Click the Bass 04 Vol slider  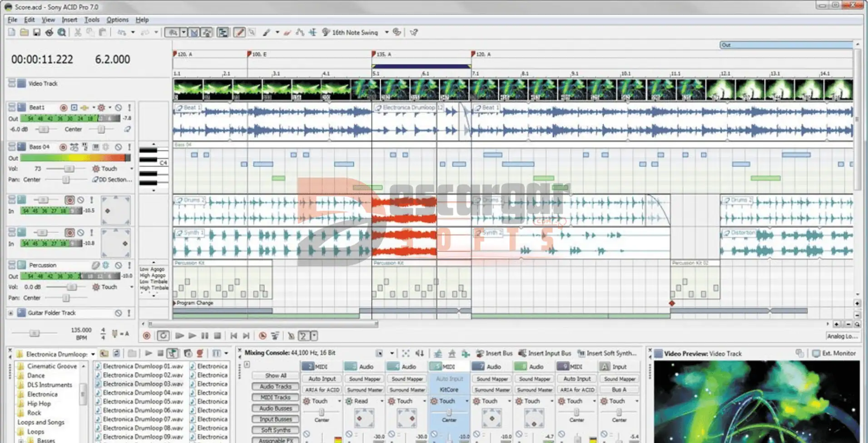point(68,169)
